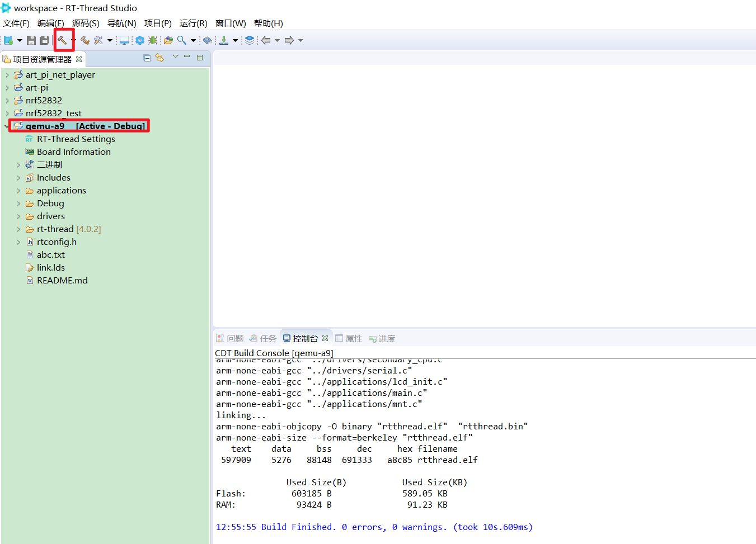
Task: Switch to the 问题 tab
Action: (x=230, y=338)
